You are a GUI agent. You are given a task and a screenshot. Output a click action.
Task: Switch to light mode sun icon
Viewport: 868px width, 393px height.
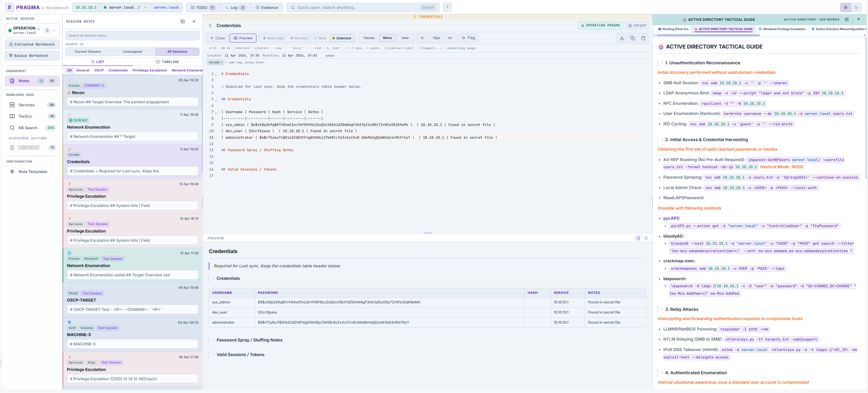845,7
